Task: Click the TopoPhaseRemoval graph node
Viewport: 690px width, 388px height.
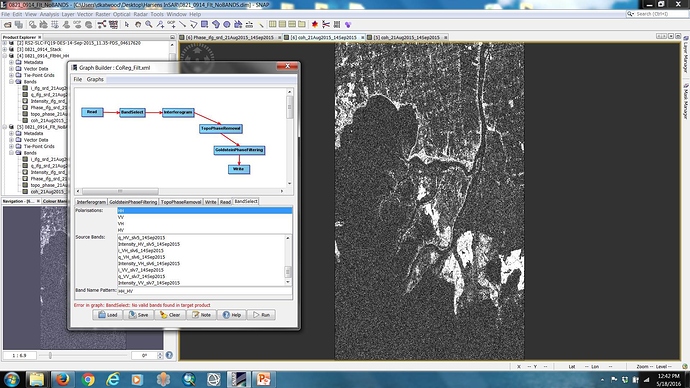Action: tap(221, 128)
